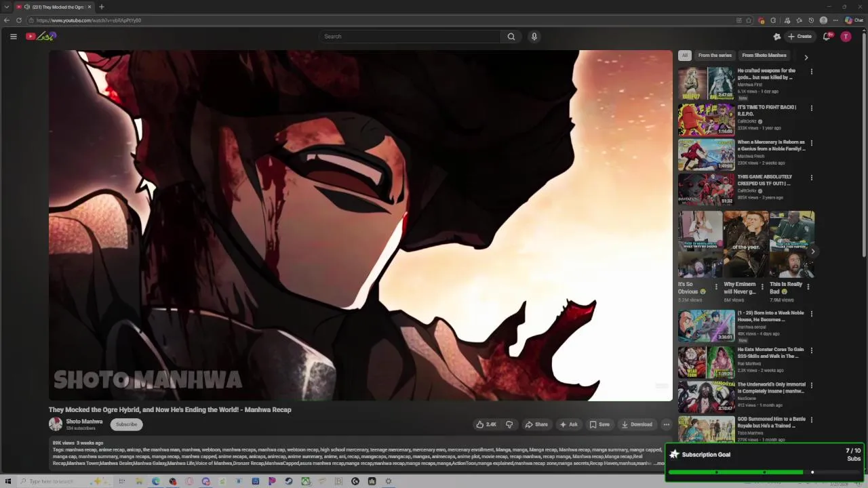Screen dimensions: 868x488
Task: Go to YouTube home via logo
Action: [41, 37]
